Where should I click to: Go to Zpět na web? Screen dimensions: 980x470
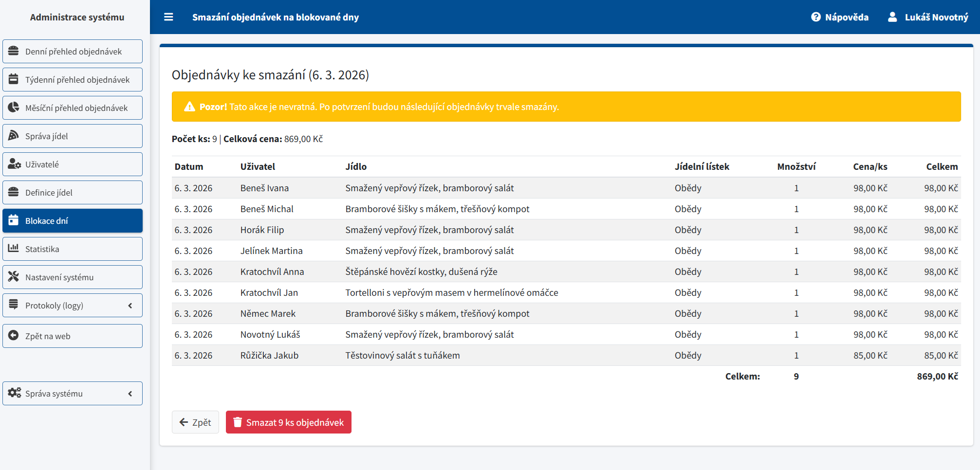click(x=73, y=336)
